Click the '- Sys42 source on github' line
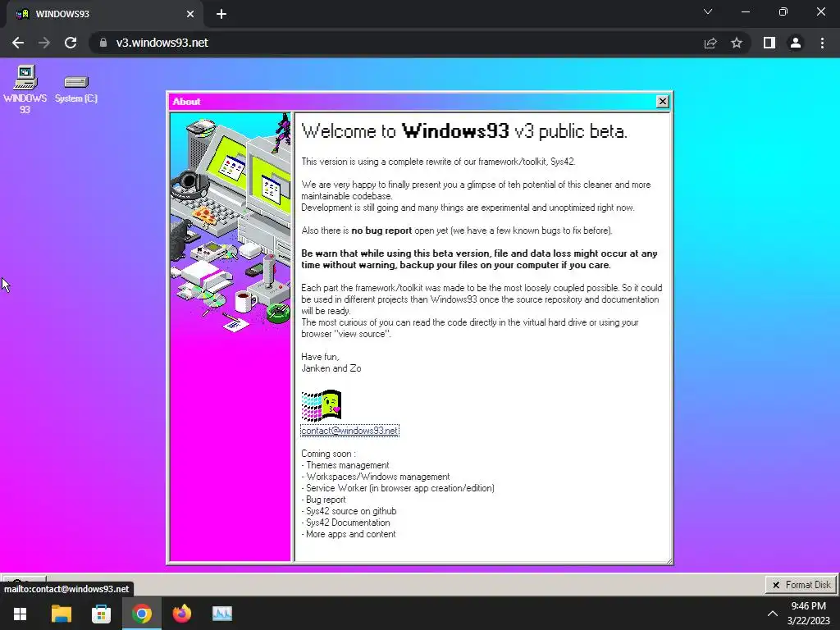Viewport: 840px width, 630px height. [x=349, y=511]
